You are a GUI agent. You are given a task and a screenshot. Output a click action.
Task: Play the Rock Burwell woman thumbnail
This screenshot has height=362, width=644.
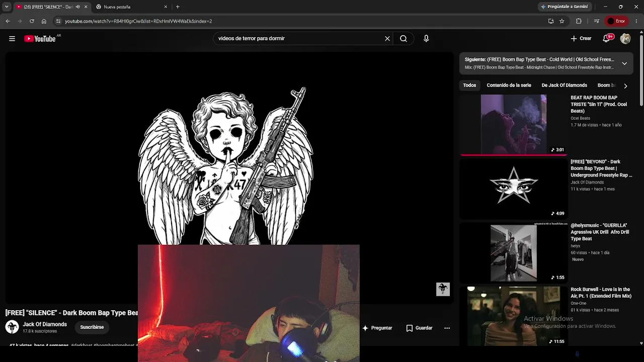pyautogui.click(x=514, y=316)
